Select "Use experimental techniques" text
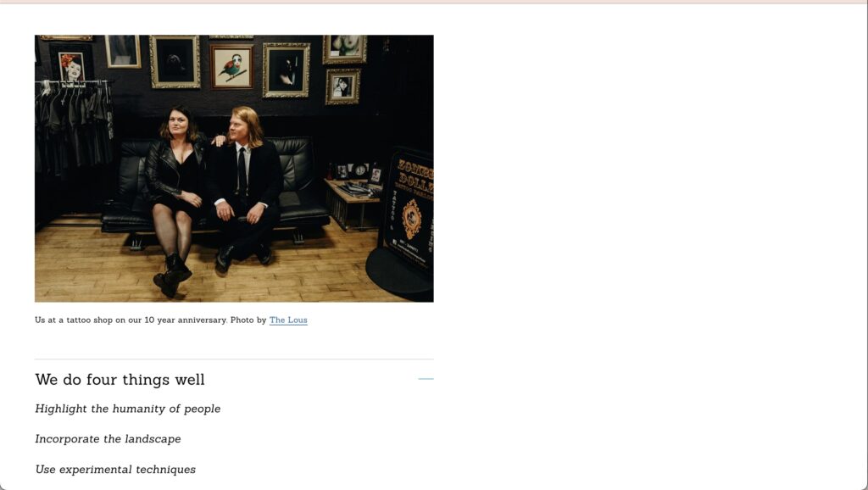The height and width of the screenshot is (490, 868). (x=115, y=470)
